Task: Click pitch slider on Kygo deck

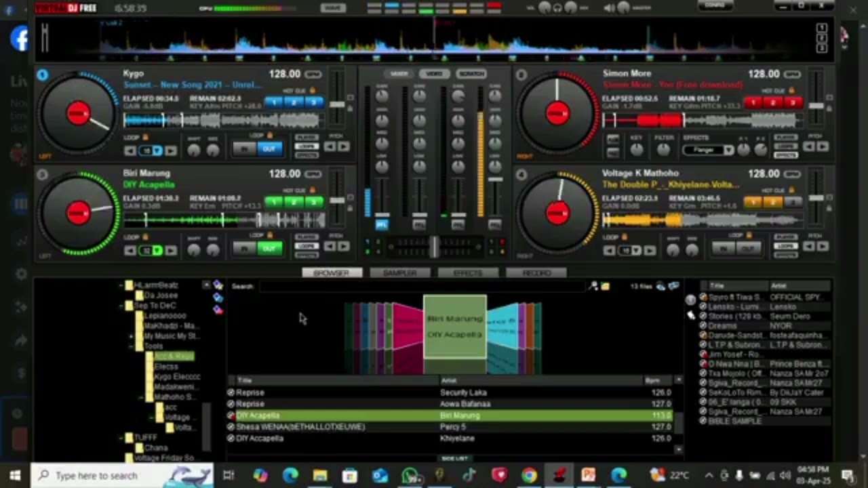Action: point(337,104)
